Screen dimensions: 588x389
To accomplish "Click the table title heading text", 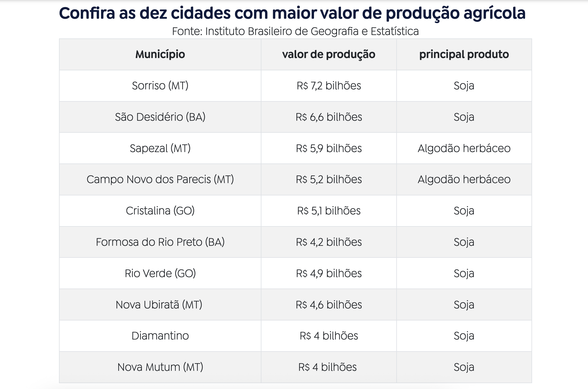I will (x=292, y=13).
